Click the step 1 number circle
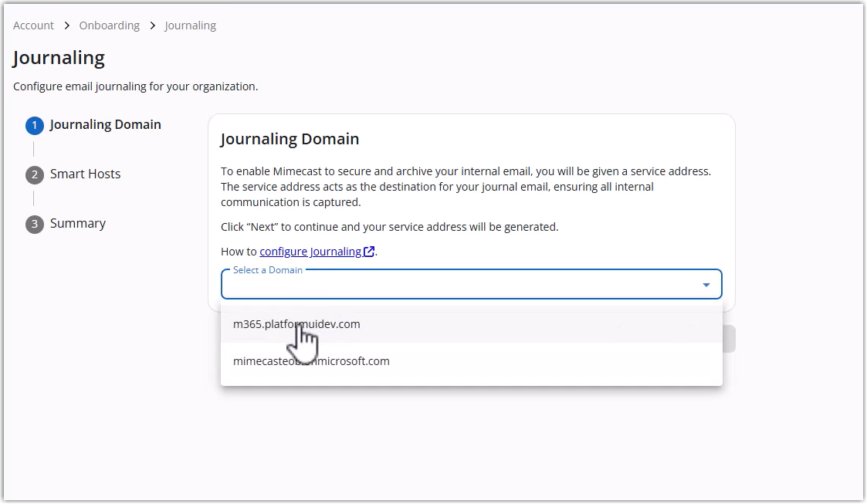This screenshot has height=504, width=867. click(x=35, y=125)
